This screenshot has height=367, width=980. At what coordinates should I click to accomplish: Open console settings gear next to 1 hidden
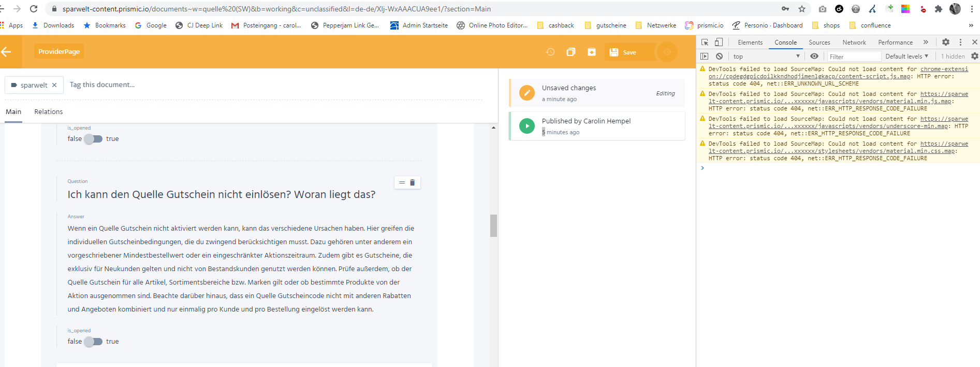(974, 57)
